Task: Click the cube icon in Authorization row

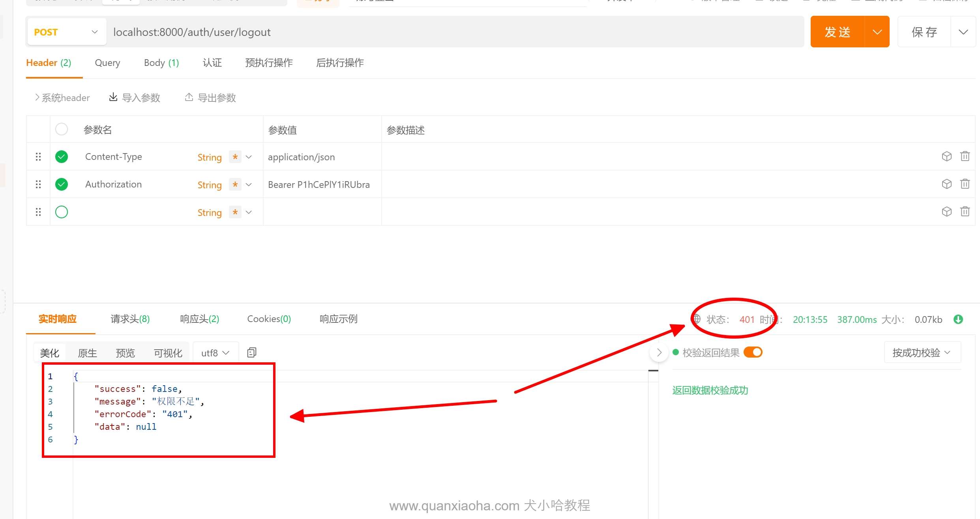Action: pos(946,184)
